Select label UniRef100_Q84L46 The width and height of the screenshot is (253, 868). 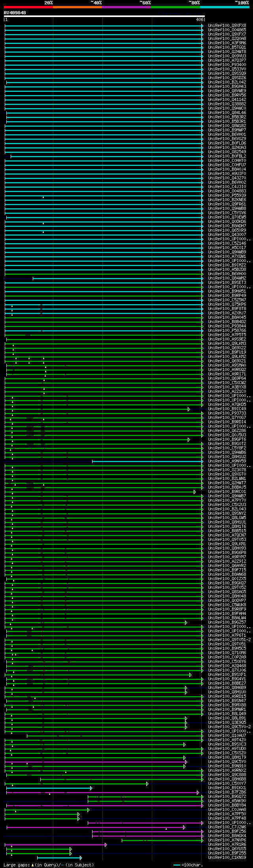(x=227, y=112)
